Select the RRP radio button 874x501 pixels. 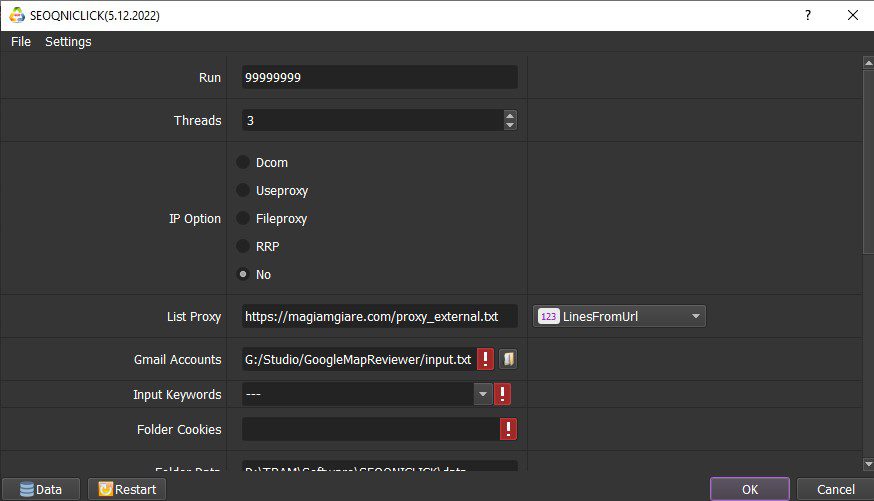[x=243, y=246]
